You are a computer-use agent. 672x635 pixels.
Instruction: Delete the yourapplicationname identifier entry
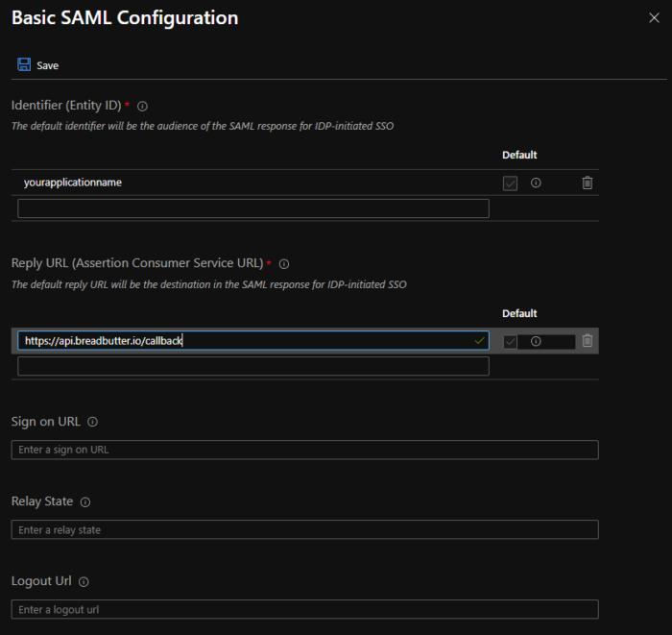[x=588, y=183]
